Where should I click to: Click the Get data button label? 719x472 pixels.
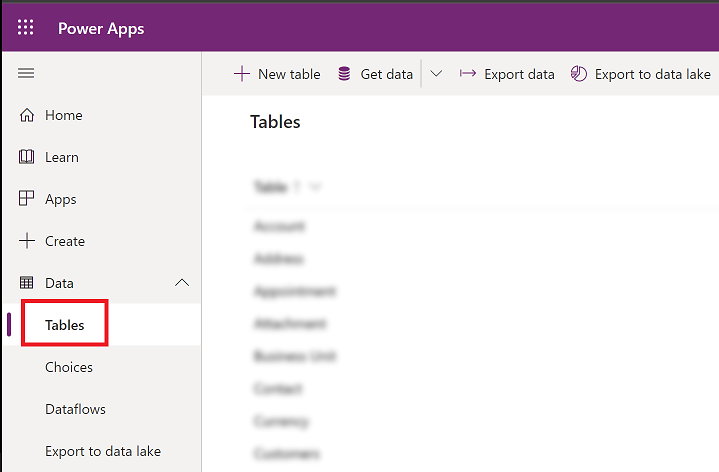click(x=387, y=74)
